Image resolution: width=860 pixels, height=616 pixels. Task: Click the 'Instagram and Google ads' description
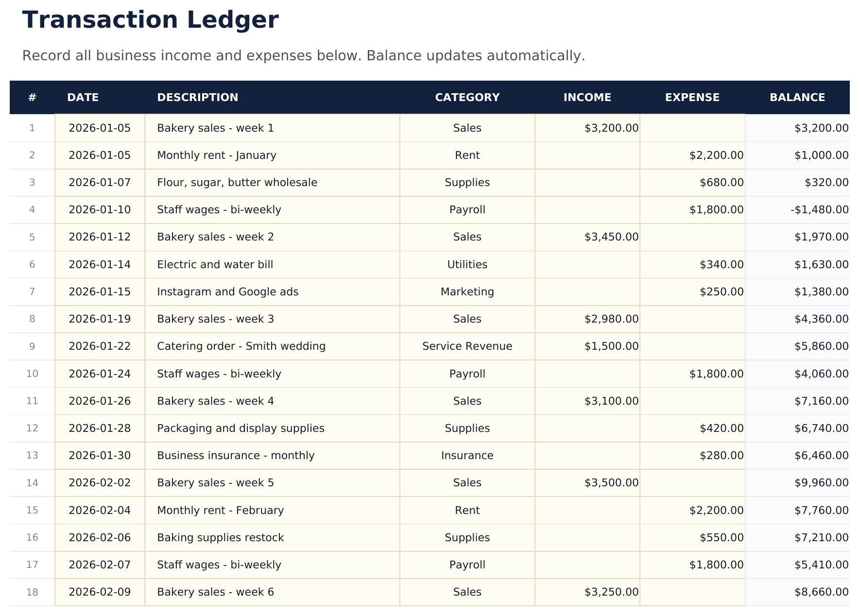point(272,292)
